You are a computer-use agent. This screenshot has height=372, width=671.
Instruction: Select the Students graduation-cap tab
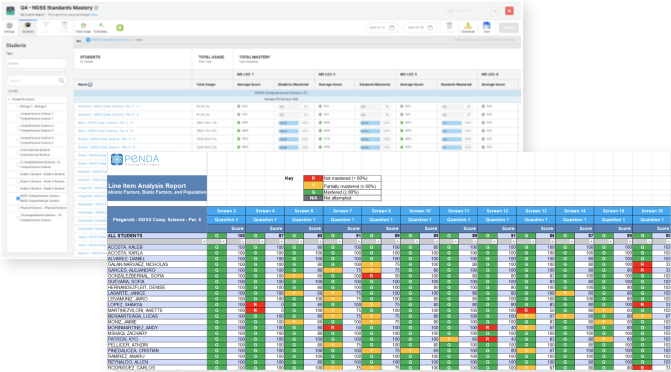click(28, 27)
